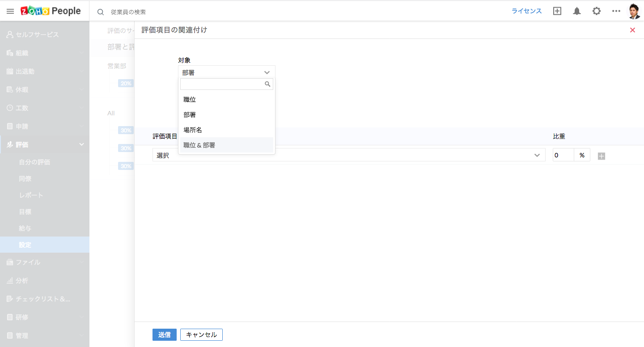The image size is (644, 347).
Task: Open the more options ellipsis menu
Action: (616, 11)
